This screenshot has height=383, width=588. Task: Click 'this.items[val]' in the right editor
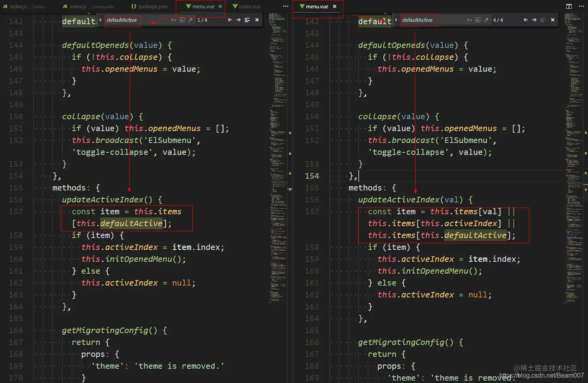pos(466,212)
